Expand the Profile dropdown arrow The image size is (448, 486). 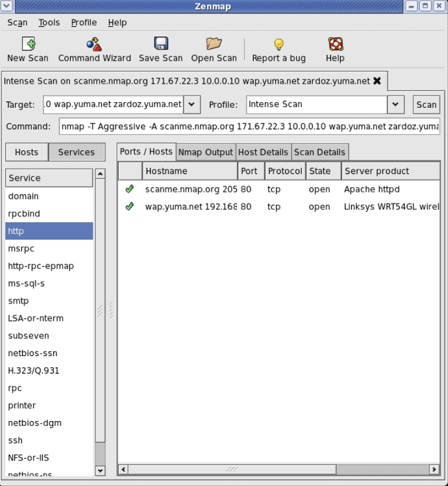(395, 105)
